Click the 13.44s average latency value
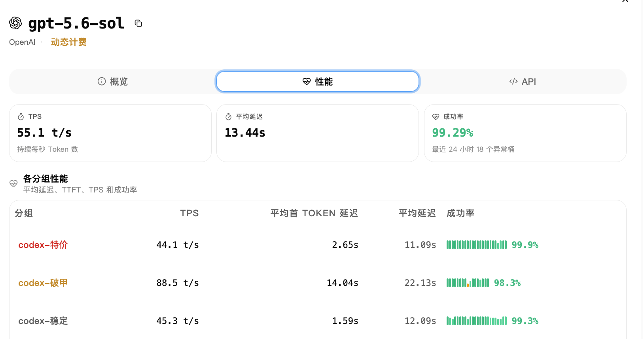Screen dimensions: 644x339 click(245, 133)
